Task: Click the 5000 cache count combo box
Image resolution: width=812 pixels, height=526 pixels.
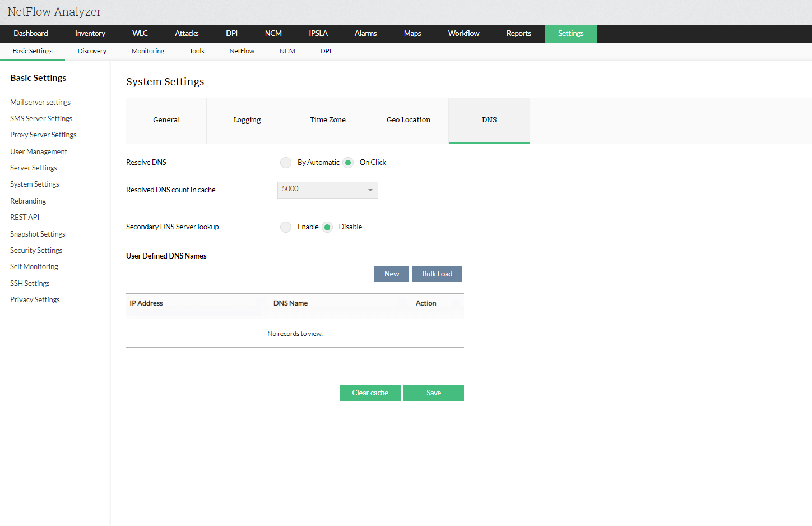Action: point(320,190)
